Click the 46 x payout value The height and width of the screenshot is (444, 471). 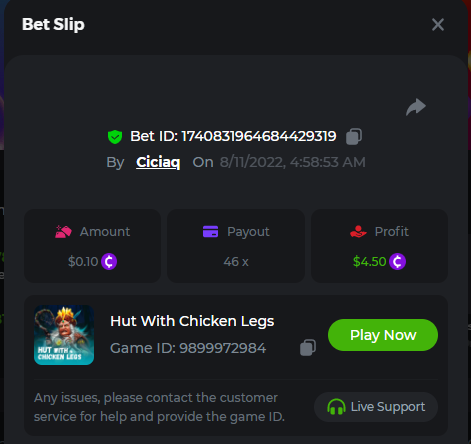click(236, 262)
